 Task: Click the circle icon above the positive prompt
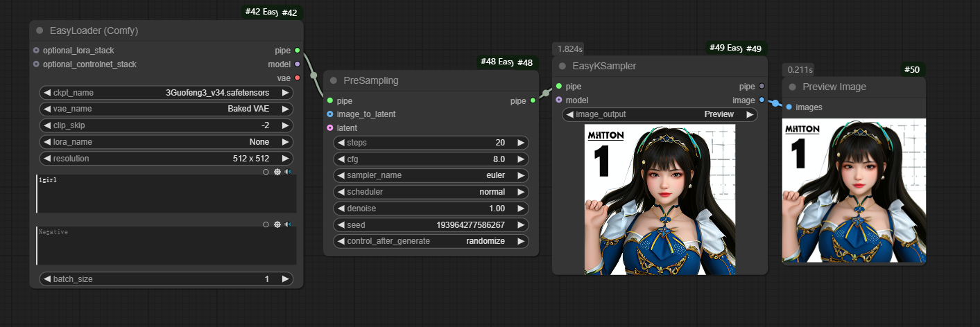[266, 172]
